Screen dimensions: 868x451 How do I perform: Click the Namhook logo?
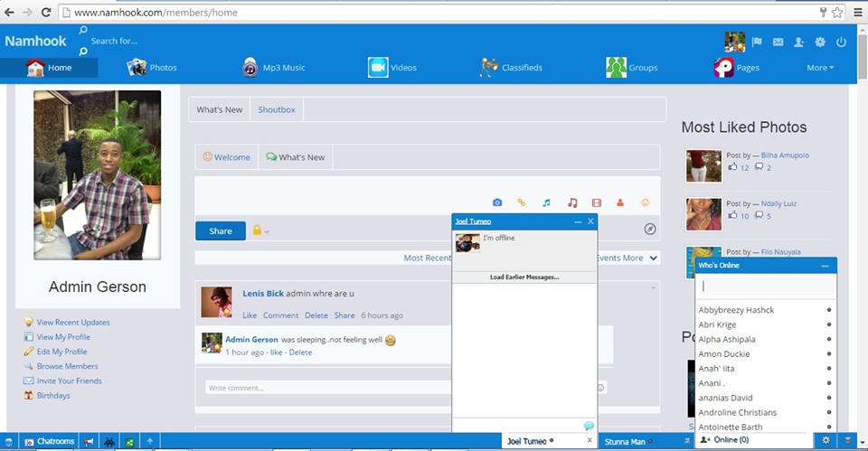[x=35, y=41]
